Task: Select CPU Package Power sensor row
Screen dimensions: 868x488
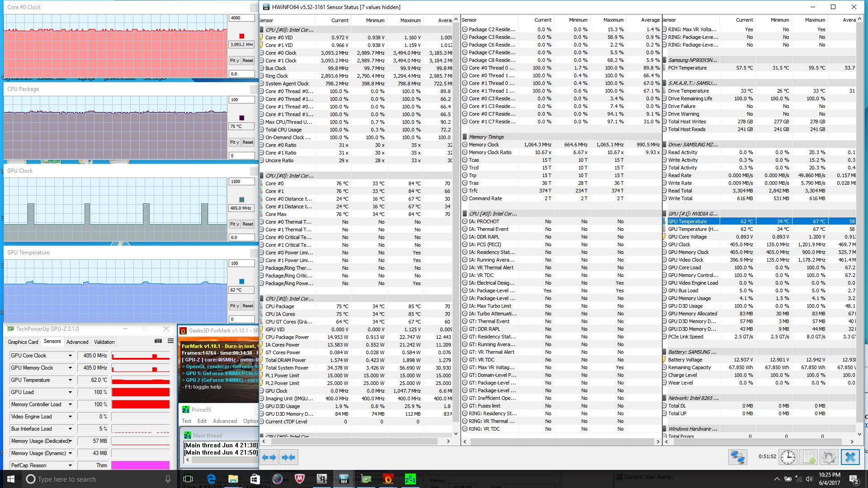Action: pyautogui.click(x=356, y=337)
